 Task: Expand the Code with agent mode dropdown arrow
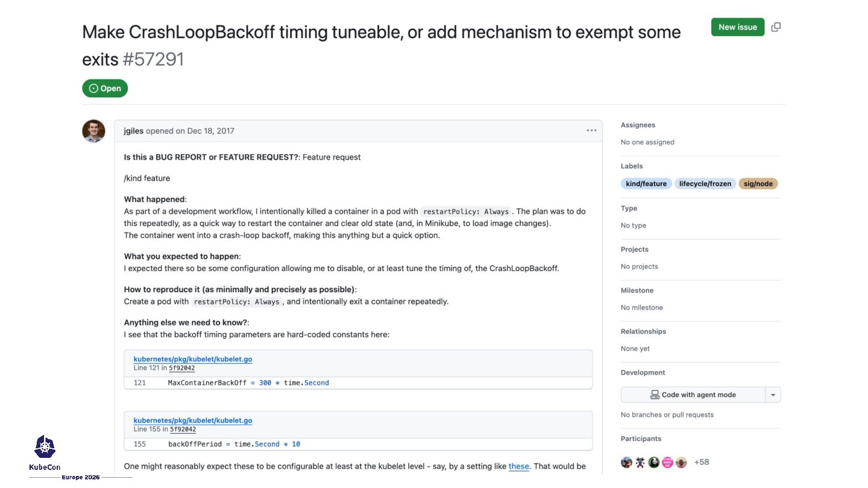pyautogui.click(x=773, y=395)
